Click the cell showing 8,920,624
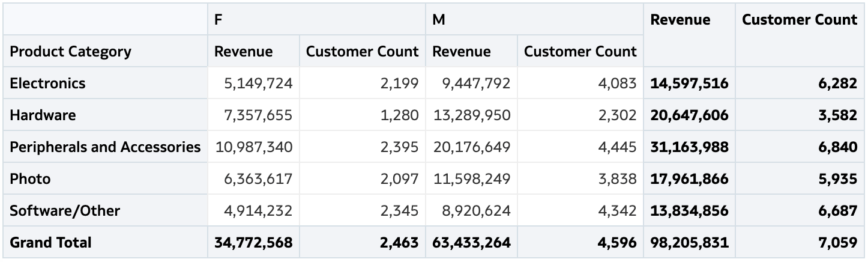Viewport: 868px width, 262px height. coord(471,210)
